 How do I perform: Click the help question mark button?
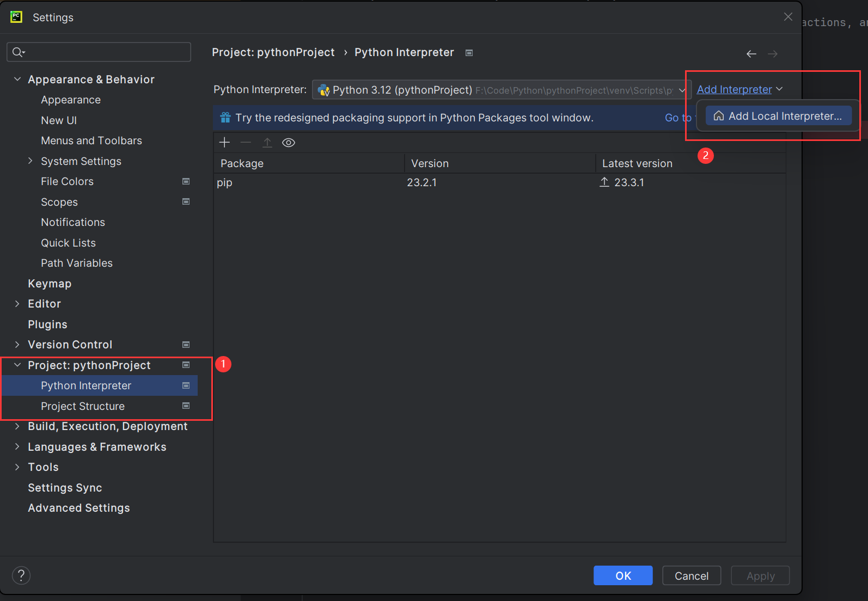click(x=21, y=575)
